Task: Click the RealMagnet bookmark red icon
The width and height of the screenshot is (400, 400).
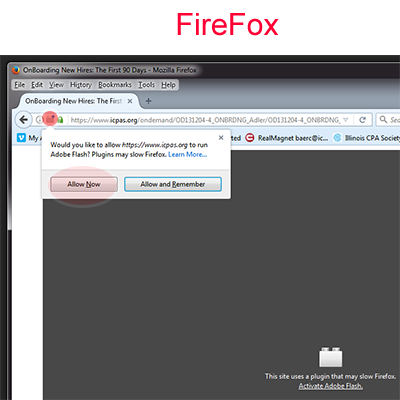Action: pyautogui.click(x=250, y=137)
